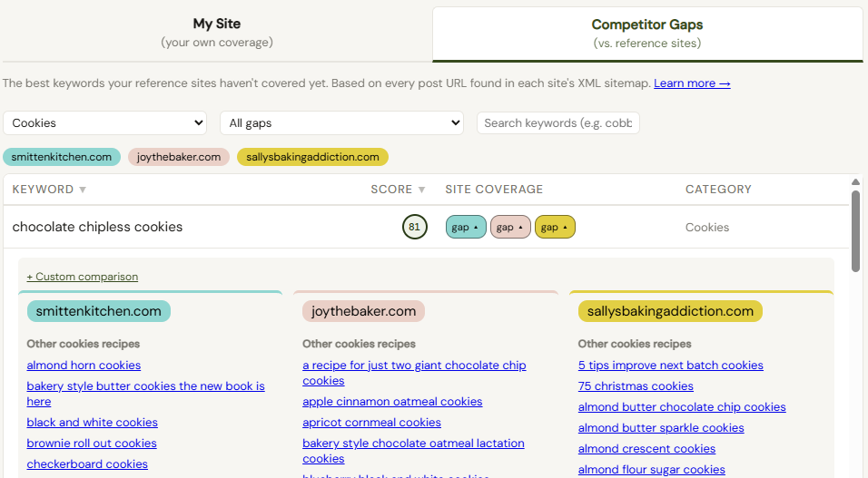The image size is (868, 478).
Task: Open recipe for two giant chocolate chip cookies
Action: pyautogui.click(x=414, y=373)
